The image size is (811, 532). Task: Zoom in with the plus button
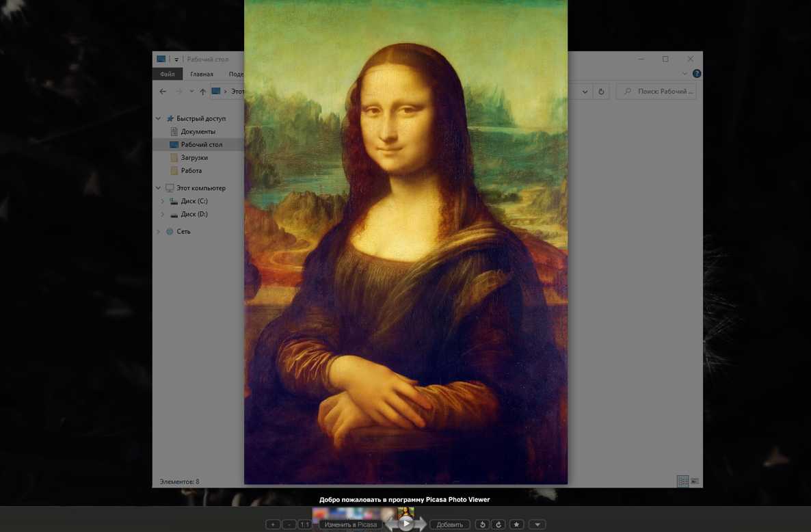[x=273, y=524]
